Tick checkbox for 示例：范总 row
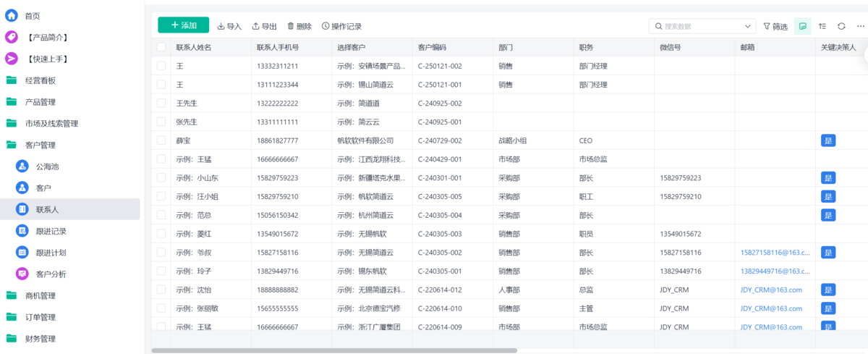 (x=161, y=215)
